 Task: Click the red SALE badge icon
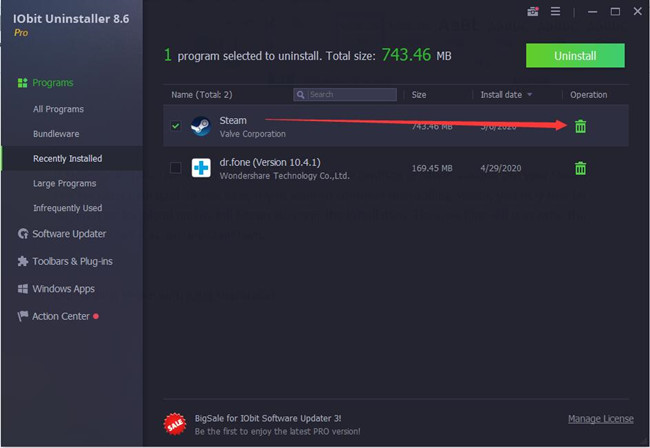click(x=175, y=424)
